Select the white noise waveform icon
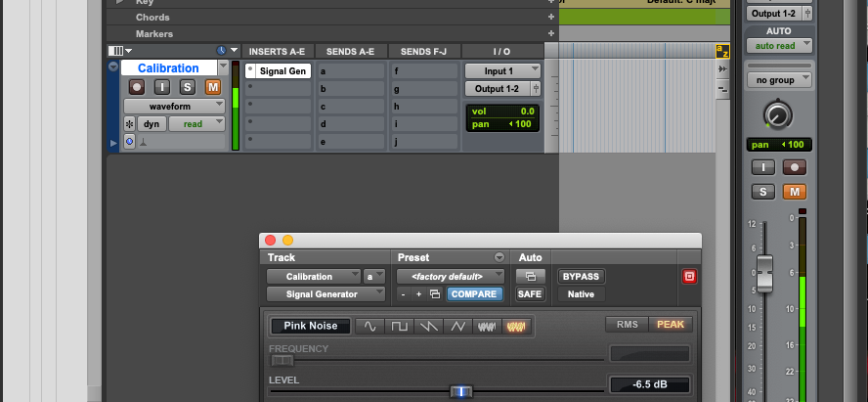This screenshot has height=402, width=868. pos(487,326)
